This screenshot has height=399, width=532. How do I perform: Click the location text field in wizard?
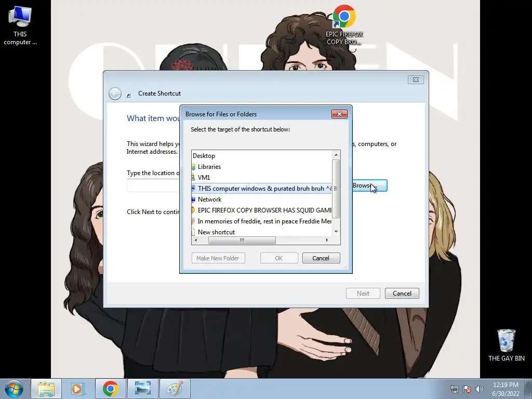(153, 186)
